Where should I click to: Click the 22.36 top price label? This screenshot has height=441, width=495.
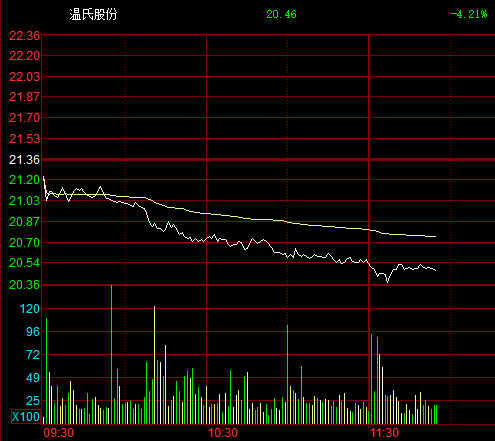tap(24, 36)
